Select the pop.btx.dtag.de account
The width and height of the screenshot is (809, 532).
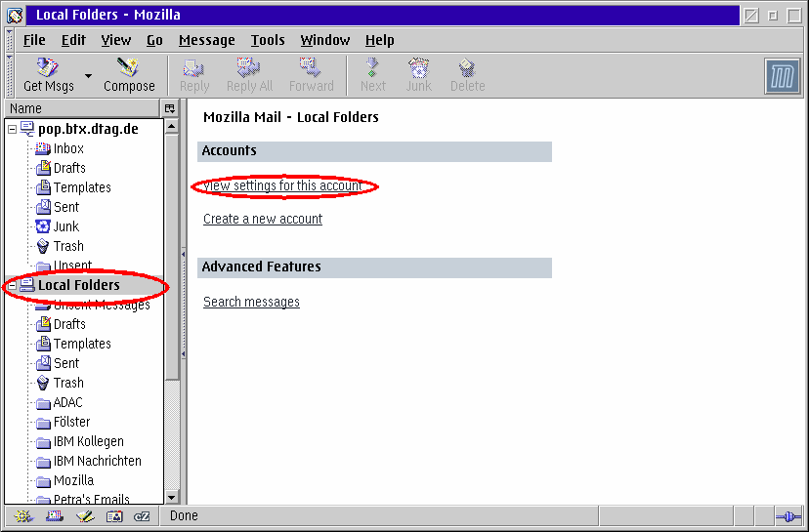[88, 129]
